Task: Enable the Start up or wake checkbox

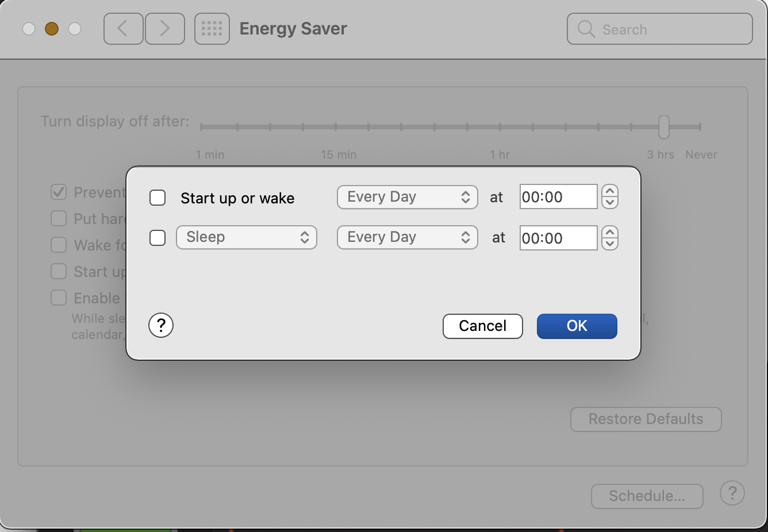Action: coord(158,198)
